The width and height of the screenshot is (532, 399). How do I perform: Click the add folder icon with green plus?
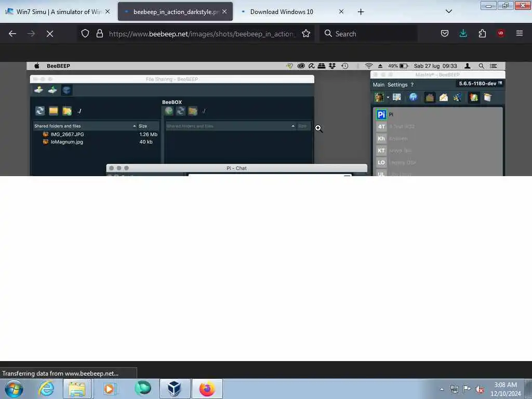click(67, 111)
